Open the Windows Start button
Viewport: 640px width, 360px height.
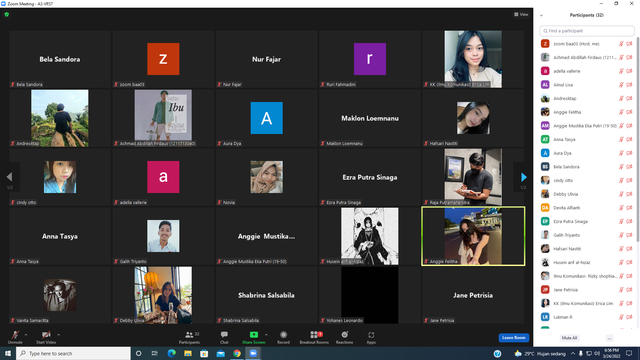coord(8,353)
